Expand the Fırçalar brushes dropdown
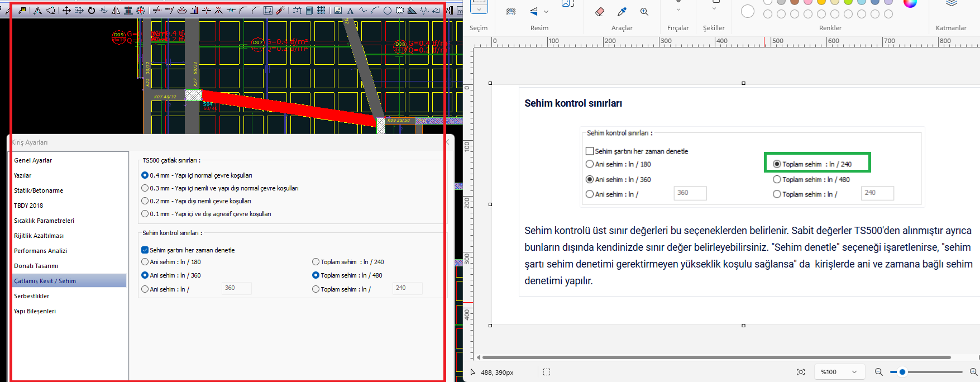 click(678, 9)
